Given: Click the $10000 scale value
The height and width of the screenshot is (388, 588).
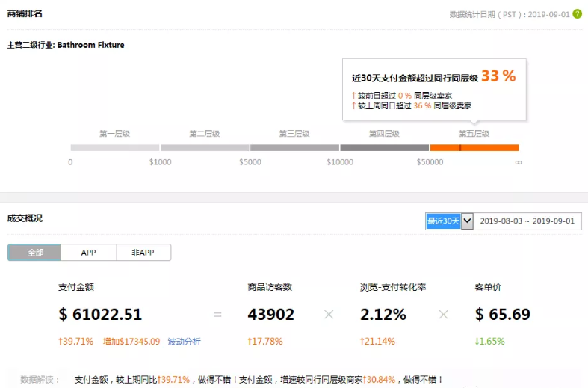Looking at the screenshot, I should 340,162.
